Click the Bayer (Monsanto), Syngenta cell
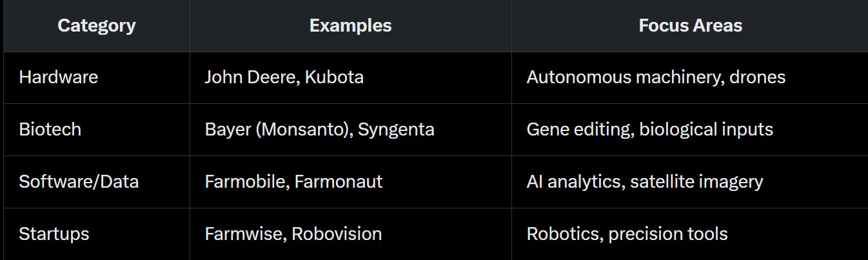 pos(319,129)
